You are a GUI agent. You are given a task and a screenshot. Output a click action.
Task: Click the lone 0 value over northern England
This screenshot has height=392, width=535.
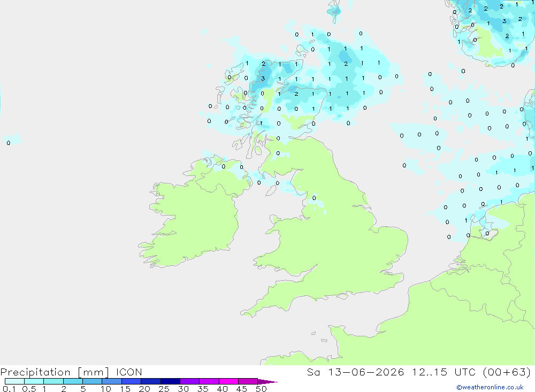tap(314, 198)
